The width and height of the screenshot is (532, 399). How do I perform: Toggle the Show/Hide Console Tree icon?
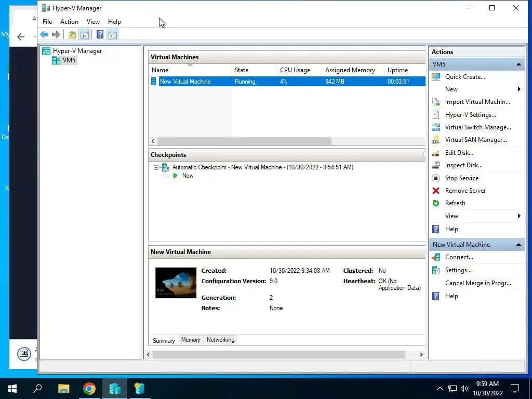85,34
